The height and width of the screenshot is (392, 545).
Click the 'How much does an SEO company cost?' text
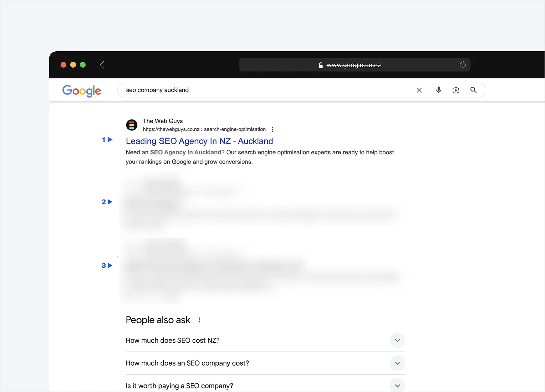pos(187,363)
